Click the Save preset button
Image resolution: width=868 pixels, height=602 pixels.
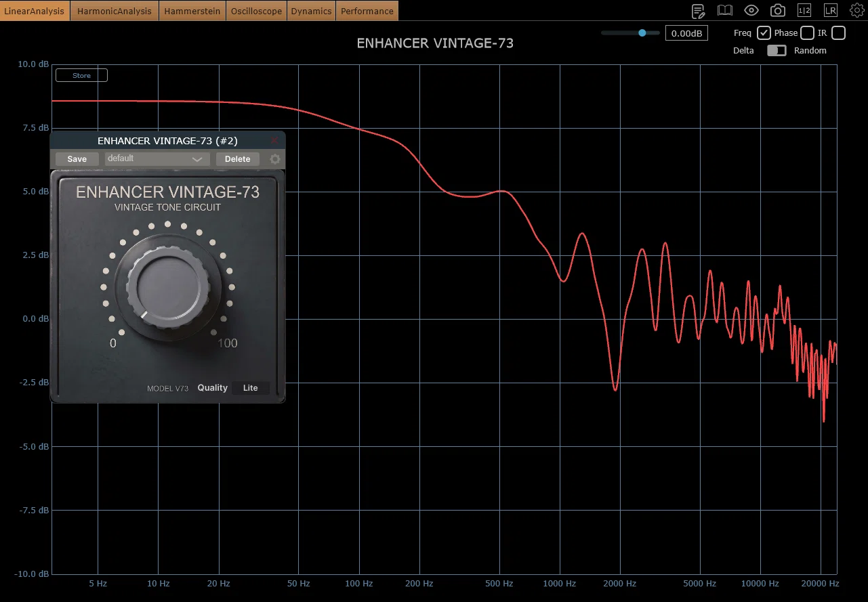coord(77,159)
